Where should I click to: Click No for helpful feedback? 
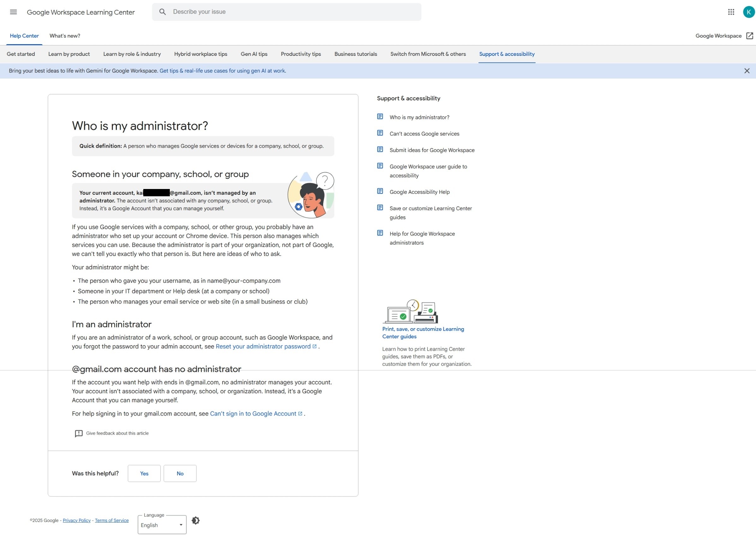180,473
